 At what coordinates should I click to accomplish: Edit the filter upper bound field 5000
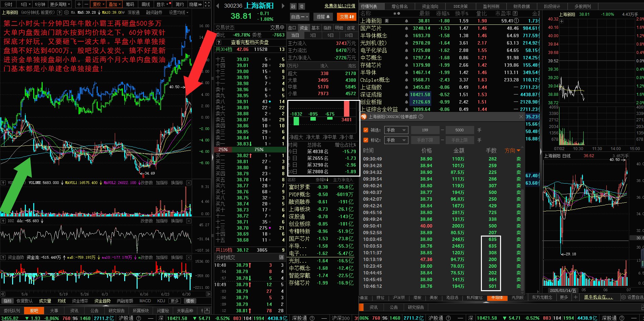point(459,130)
